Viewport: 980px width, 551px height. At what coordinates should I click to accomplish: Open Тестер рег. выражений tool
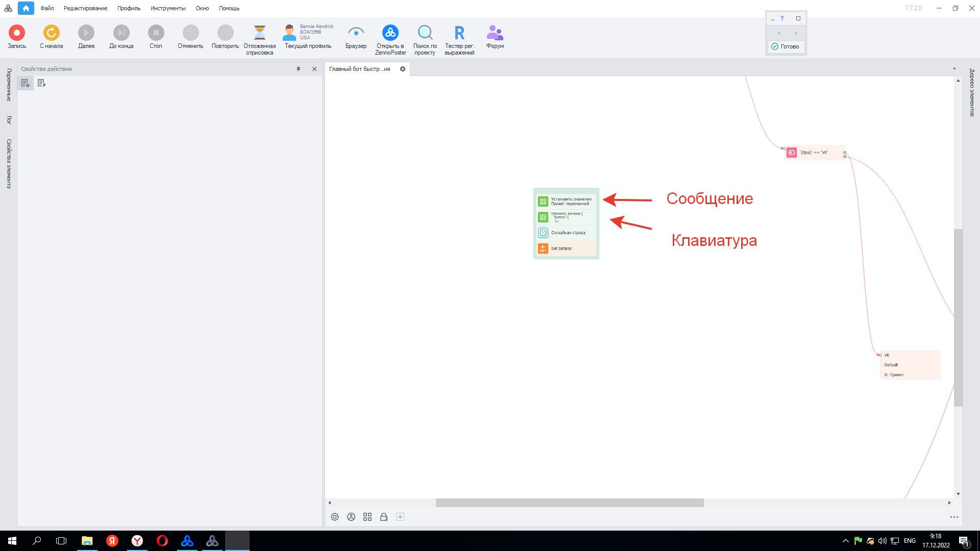pyautogui.click(x=459, y=33)
